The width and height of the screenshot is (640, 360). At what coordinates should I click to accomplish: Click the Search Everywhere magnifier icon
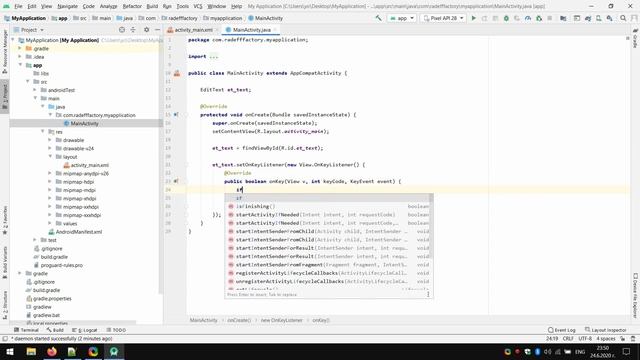(623, 18)
